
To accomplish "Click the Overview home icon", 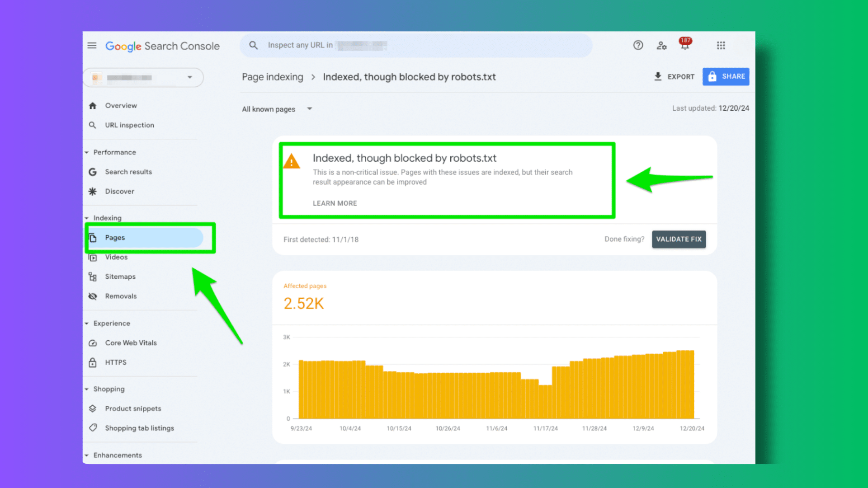I will tap(93, 106).
